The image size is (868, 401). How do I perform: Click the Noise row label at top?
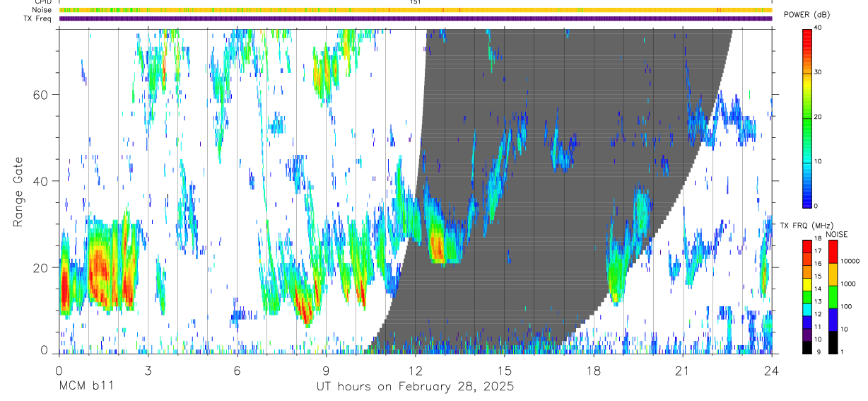pos(42,10)
